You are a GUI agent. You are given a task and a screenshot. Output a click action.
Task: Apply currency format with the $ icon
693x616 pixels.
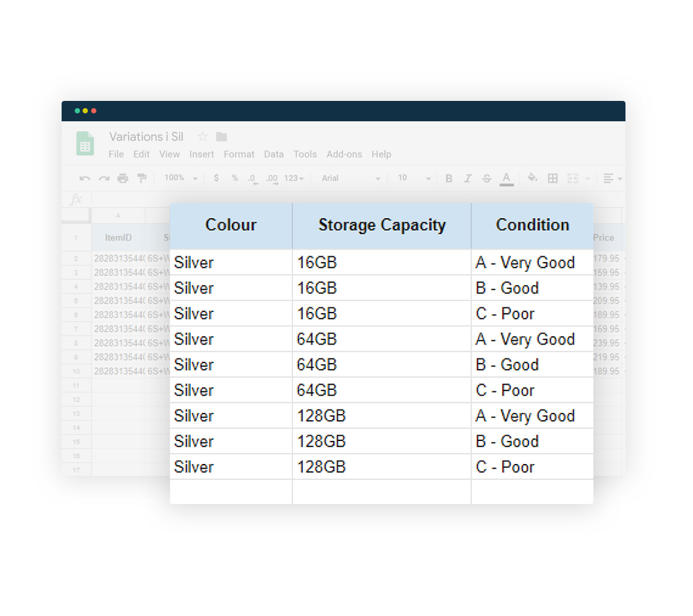click(x=216, y=178)
